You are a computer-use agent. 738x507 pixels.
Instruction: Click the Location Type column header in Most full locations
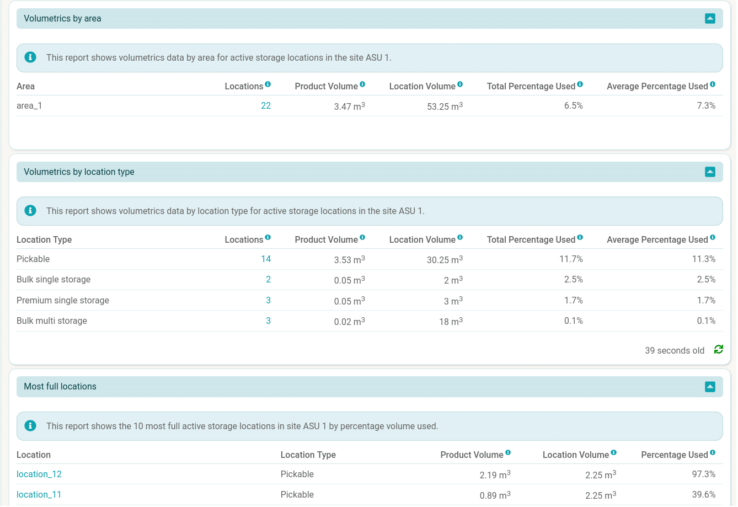coord(308,455)
